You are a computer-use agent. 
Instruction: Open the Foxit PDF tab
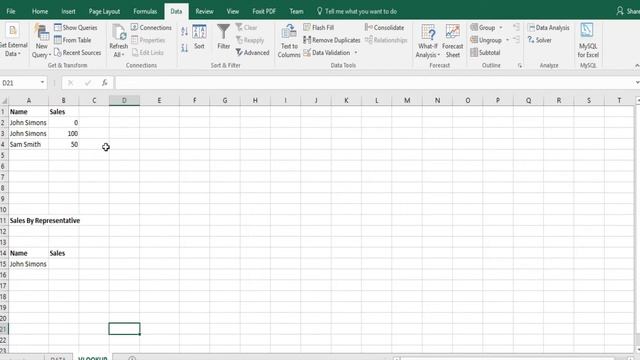tap(264, 11)
